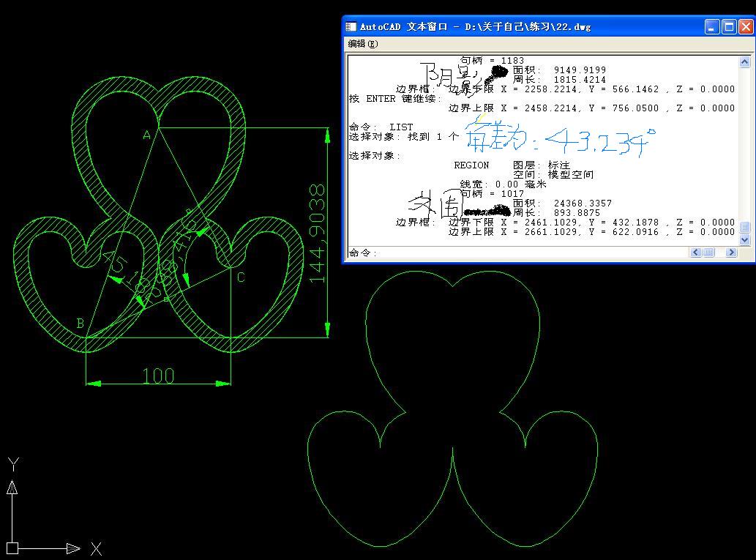Click point label 'B' in the drawing

[x=80, y=323]
